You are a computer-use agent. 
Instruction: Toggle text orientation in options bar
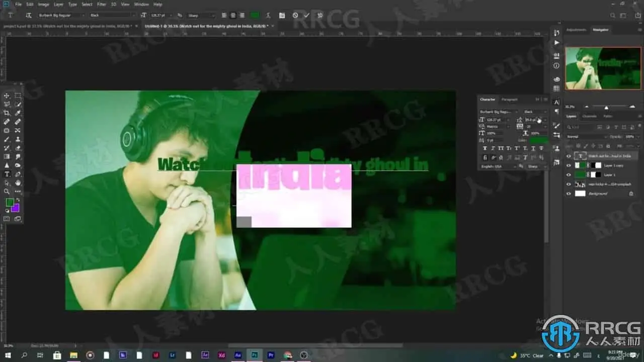[x=28, y=16]
